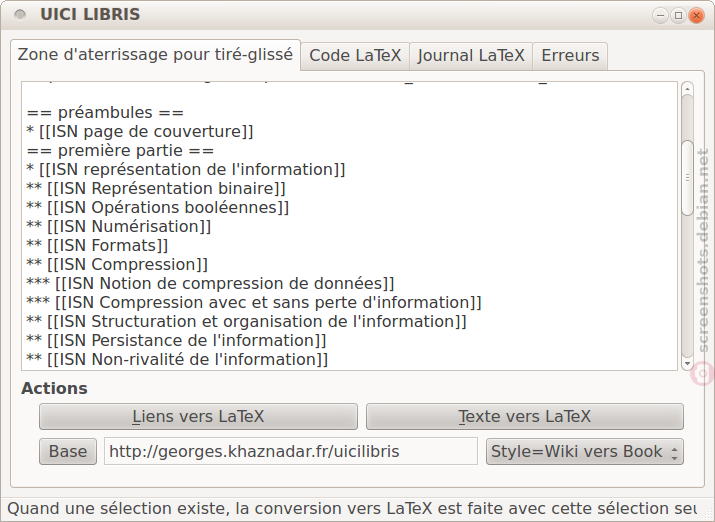This screenshot has height=522, width=715.
Task: Show the Erreurs tab
Action: 570,56
